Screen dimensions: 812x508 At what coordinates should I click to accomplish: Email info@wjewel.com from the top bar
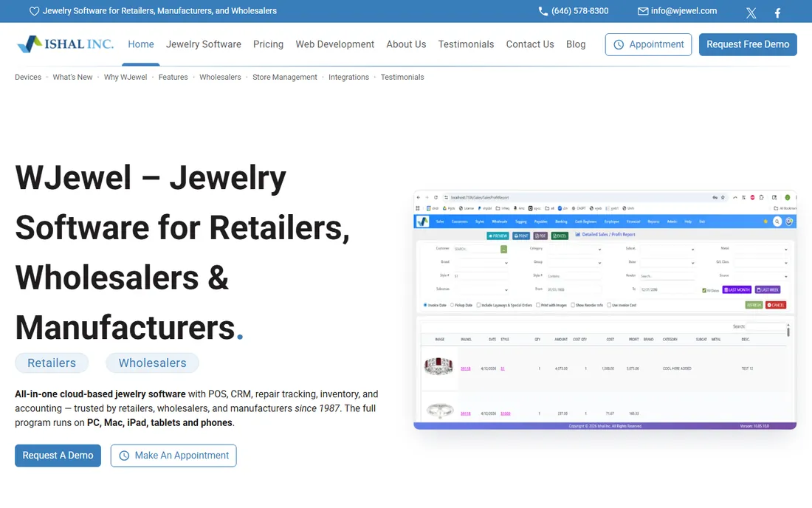click(x=678, y=11)
